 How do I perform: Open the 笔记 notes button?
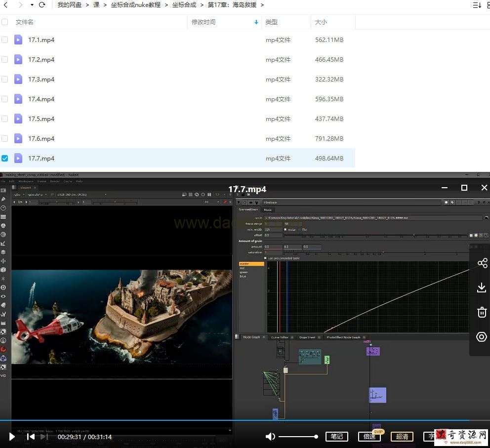point(336,437)
